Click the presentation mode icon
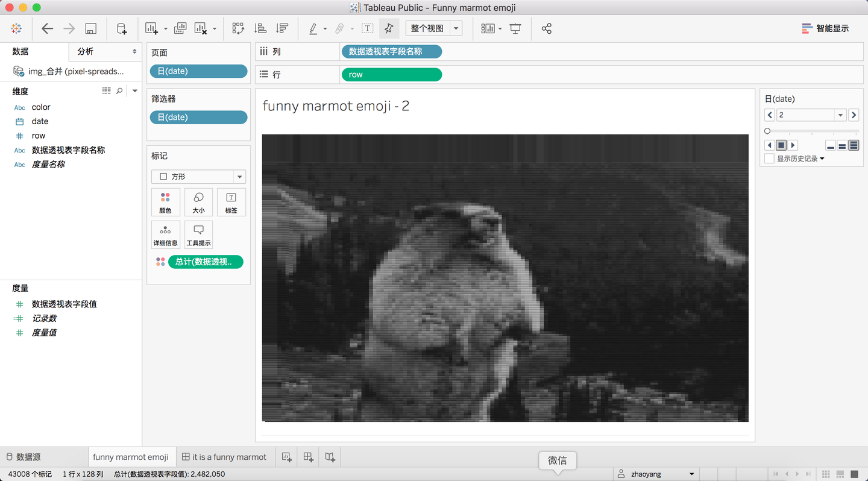 (515, 28)
